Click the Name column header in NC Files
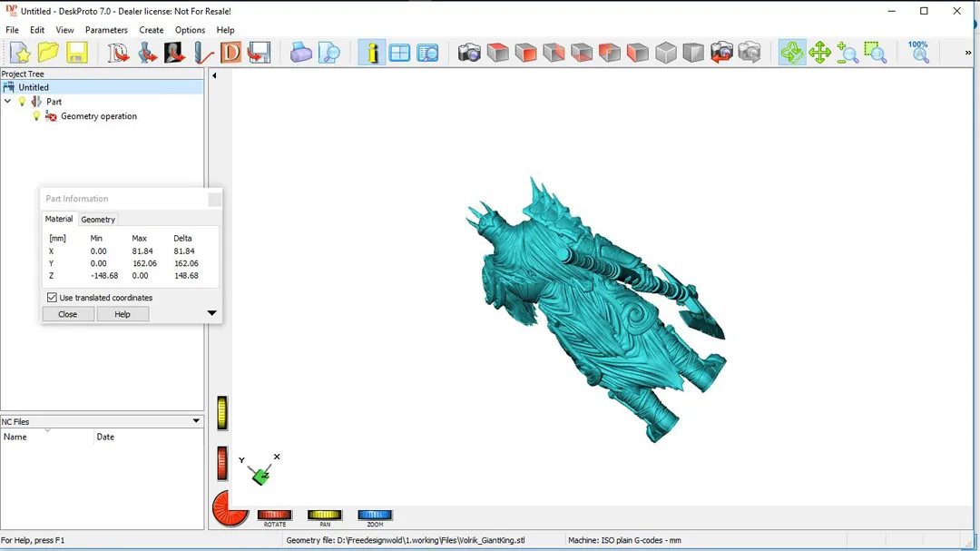The width and height of the screenshot is (980, 551). [47, 437]
